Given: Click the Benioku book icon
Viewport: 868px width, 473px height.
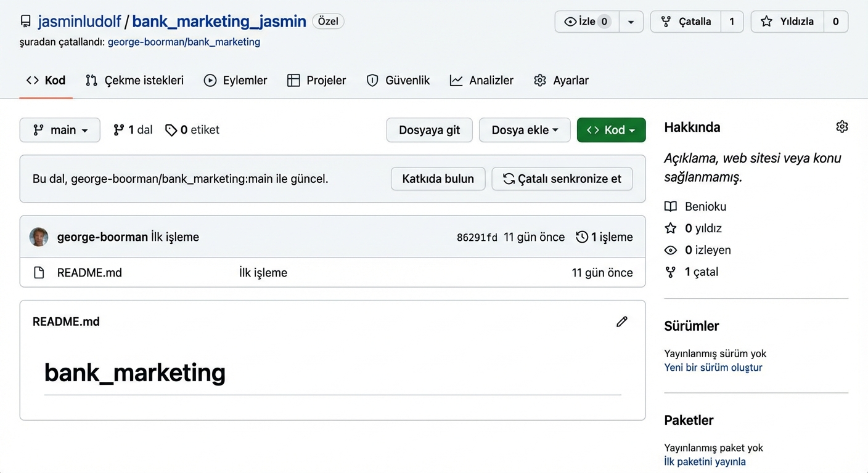Looking at the screenshot, I should click(671, 206).
